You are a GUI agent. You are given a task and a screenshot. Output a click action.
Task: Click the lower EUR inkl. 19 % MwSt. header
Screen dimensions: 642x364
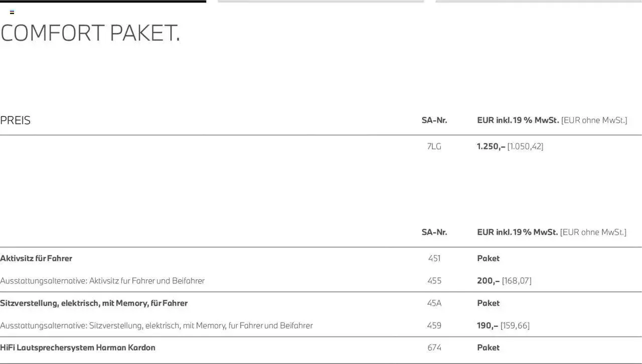click(517, 232)
